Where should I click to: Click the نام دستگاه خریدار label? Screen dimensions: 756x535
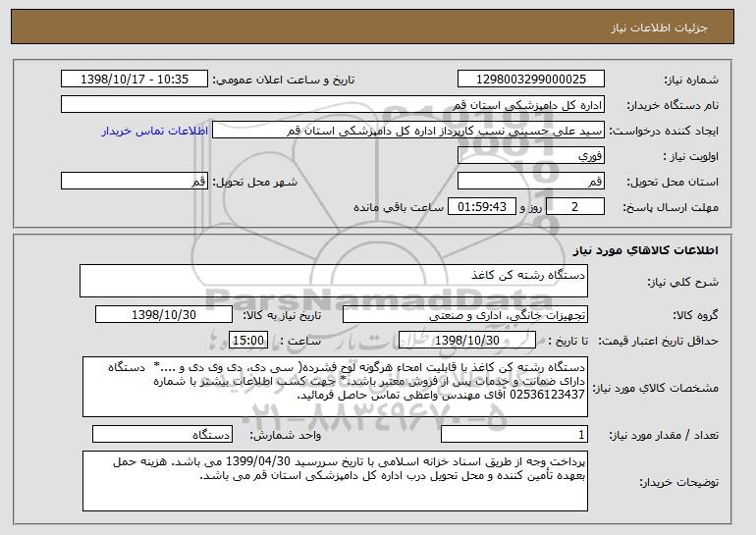coord(673,105)
